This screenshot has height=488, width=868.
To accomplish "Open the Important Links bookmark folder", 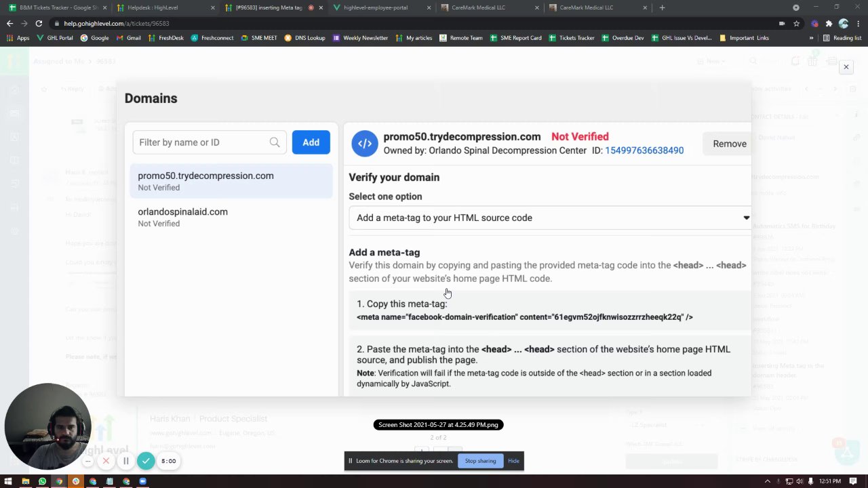I will coord(744,38).
